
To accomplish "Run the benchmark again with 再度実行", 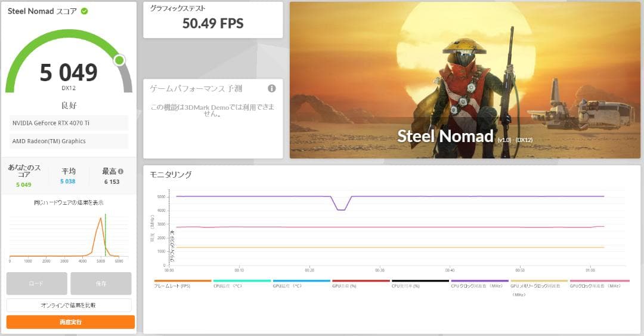I will 70,322.
